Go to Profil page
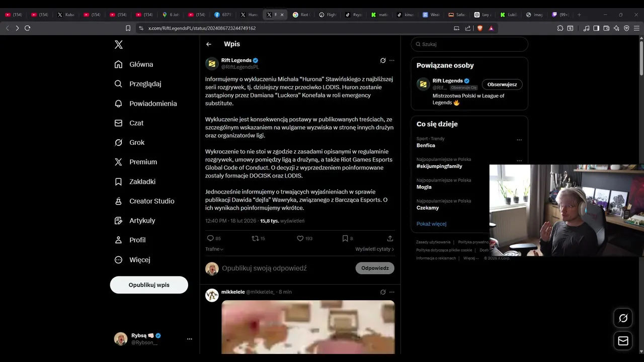 130,240
